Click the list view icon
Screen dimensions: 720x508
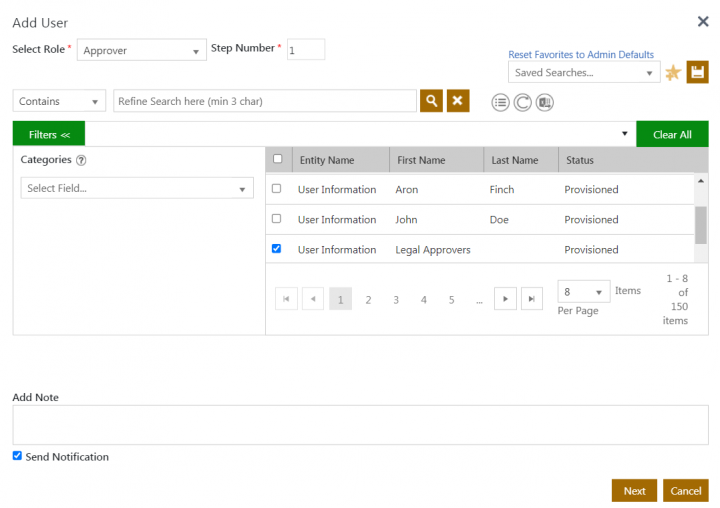(x=500, y=102)
